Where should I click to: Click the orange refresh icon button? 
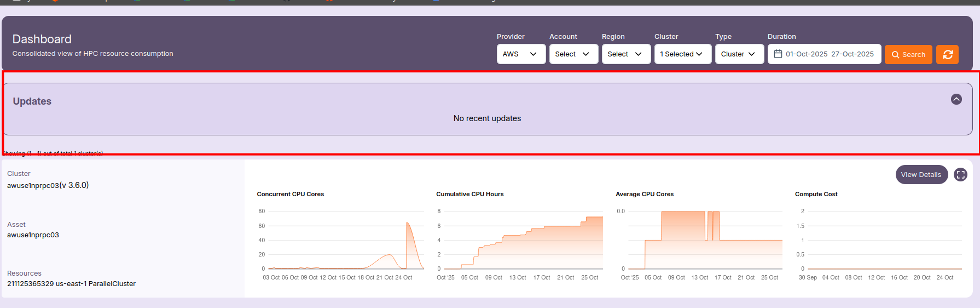[x=947, y=54]
